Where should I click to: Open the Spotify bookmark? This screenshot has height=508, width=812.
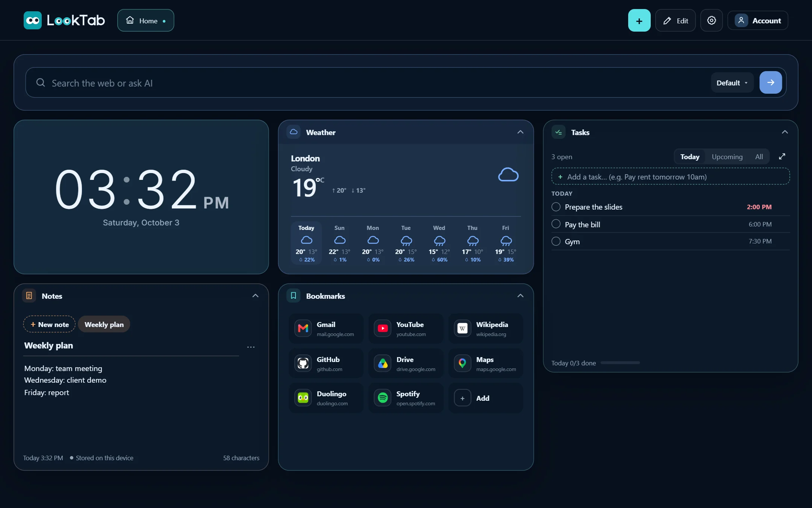406,398
